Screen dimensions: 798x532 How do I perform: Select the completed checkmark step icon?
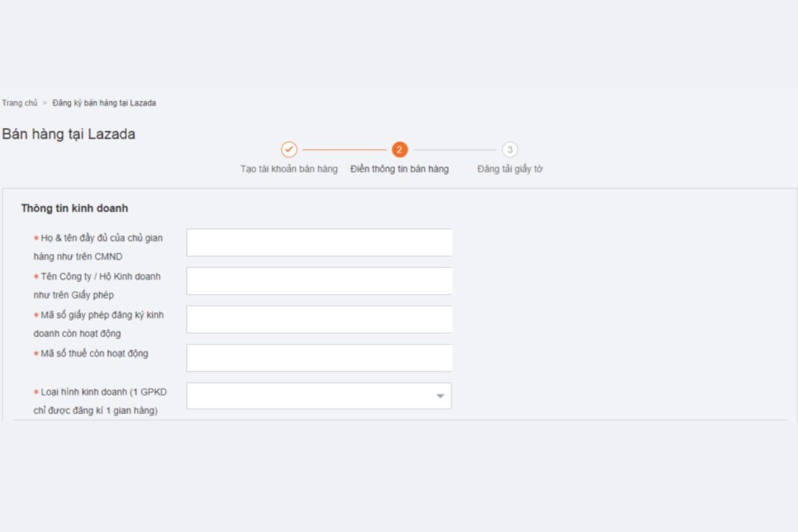point(289,150)
